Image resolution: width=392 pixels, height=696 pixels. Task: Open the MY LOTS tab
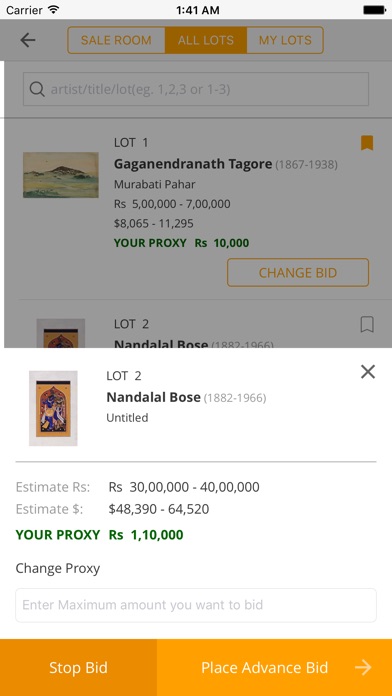click(x=285, y=40)
